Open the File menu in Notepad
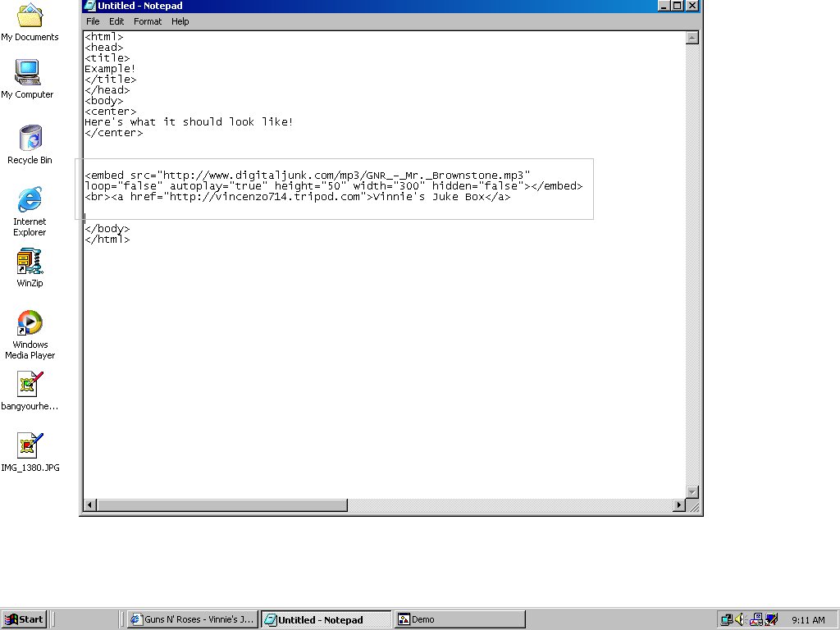 tap(93, 21)
